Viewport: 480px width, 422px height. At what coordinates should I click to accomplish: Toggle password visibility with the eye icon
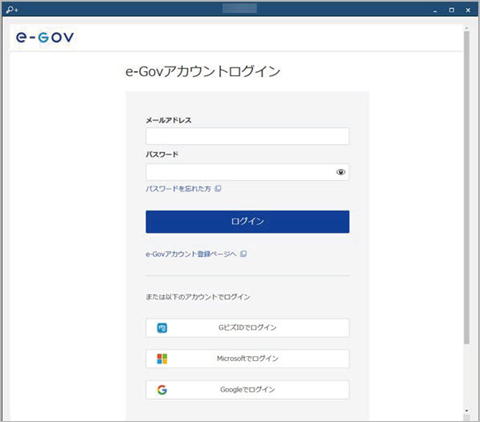coord(340,172)
